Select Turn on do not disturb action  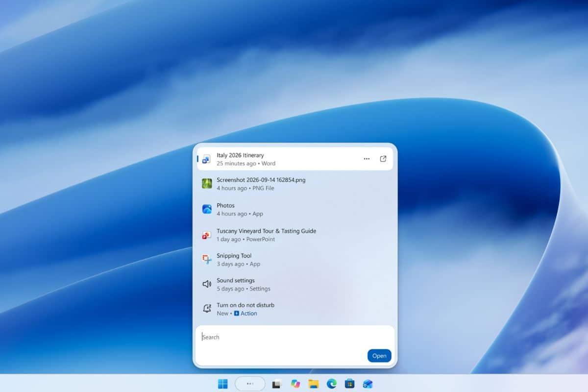[295, 309]
